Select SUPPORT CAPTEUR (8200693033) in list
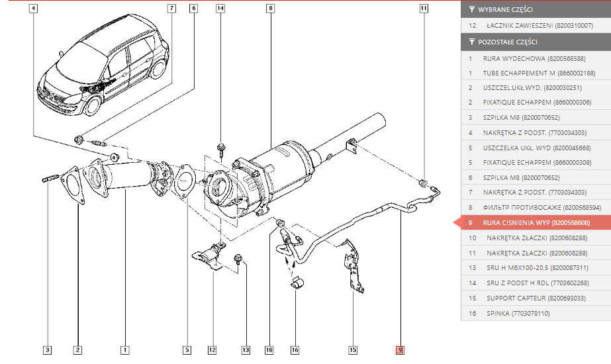 coord(536,298)
